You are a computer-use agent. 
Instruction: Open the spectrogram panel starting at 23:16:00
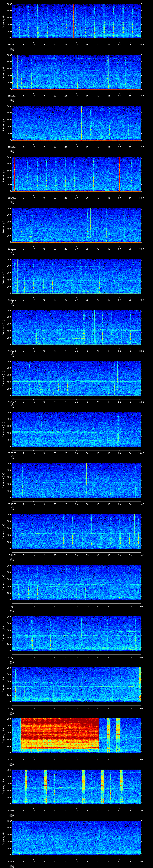[x=77, y=786]
